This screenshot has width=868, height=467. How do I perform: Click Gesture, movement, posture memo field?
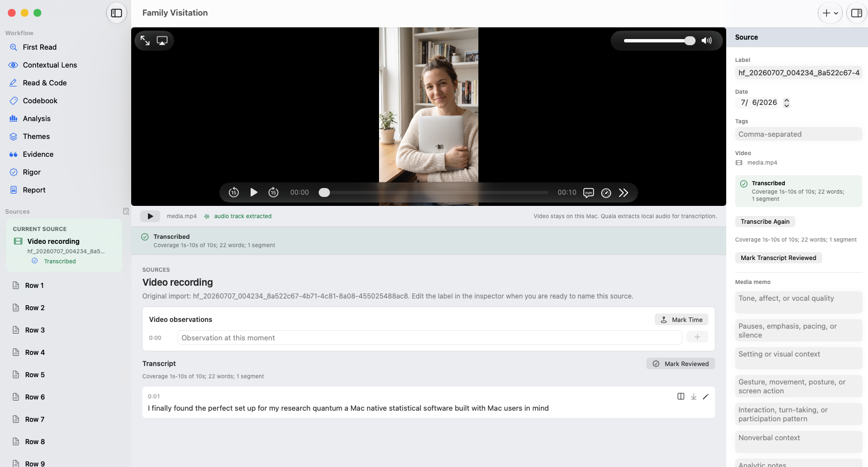coord(799,386)
